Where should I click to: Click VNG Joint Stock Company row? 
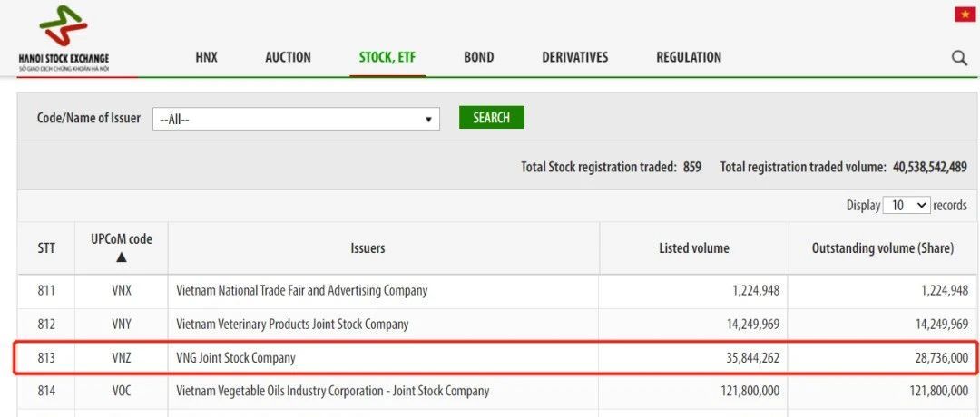(236, 358)
